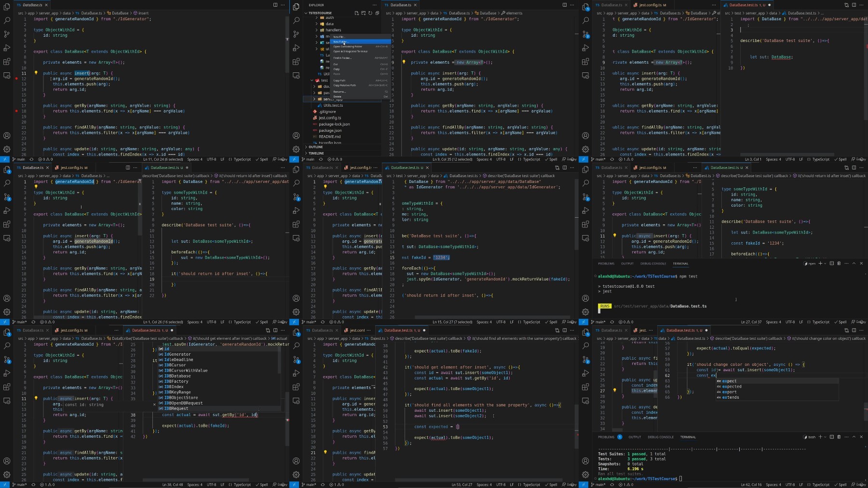Toggle maximized size of npm terminal panel
This screenshot has width=868, height=488.
click(x=854, y=264)
